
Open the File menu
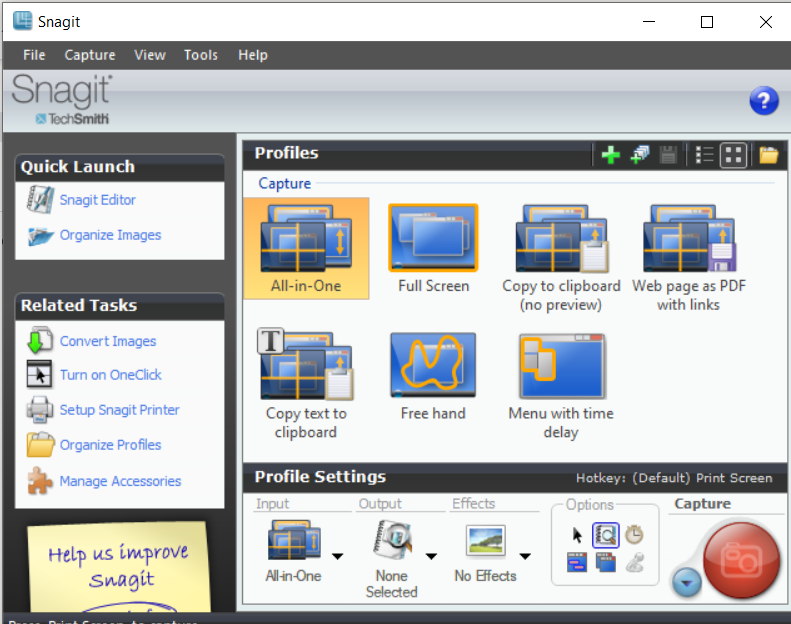pyautogui.click(x=34, y=55)
